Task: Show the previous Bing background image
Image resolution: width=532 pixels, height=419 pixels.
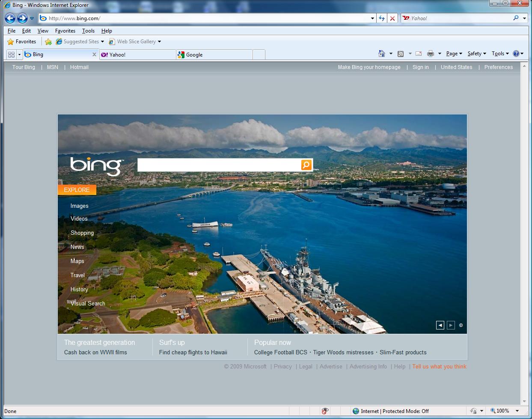Action: 440,325
